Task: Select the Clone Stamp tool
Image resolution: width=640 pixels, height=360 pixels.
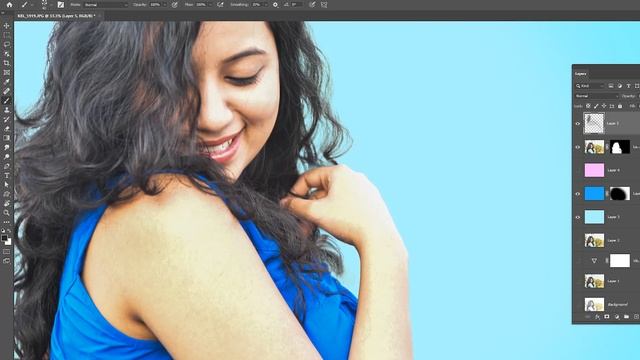Action: (x=7, y=110)
